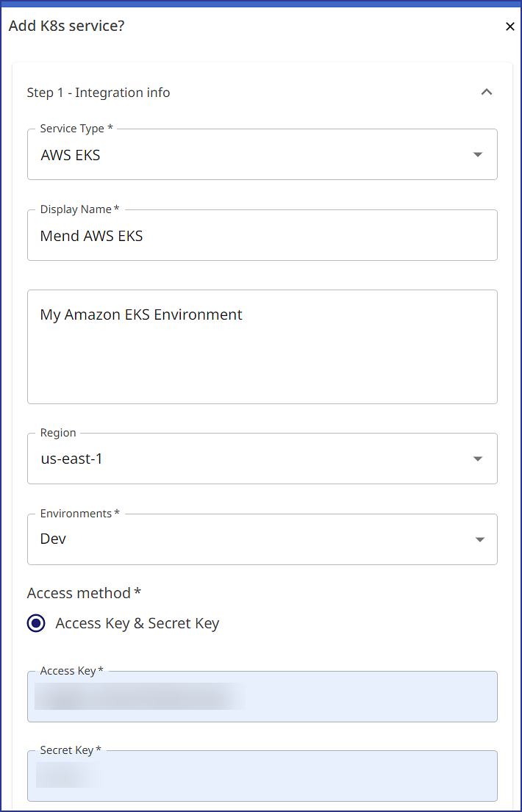Select the Access Key & Secret Key radio button
The height and width of the screenshot is (812, 522).
click(36, 624)
